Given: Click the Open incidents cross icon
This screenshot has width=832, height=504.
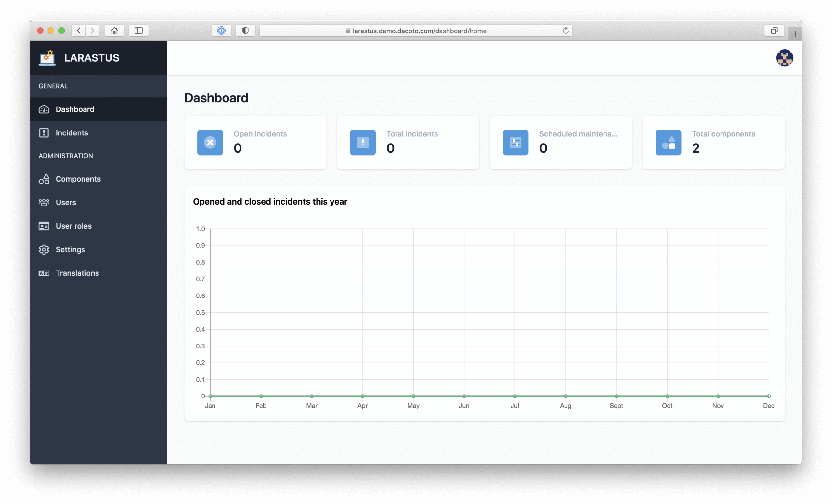Looking at the screenshot, I should (x=210, y=142).
